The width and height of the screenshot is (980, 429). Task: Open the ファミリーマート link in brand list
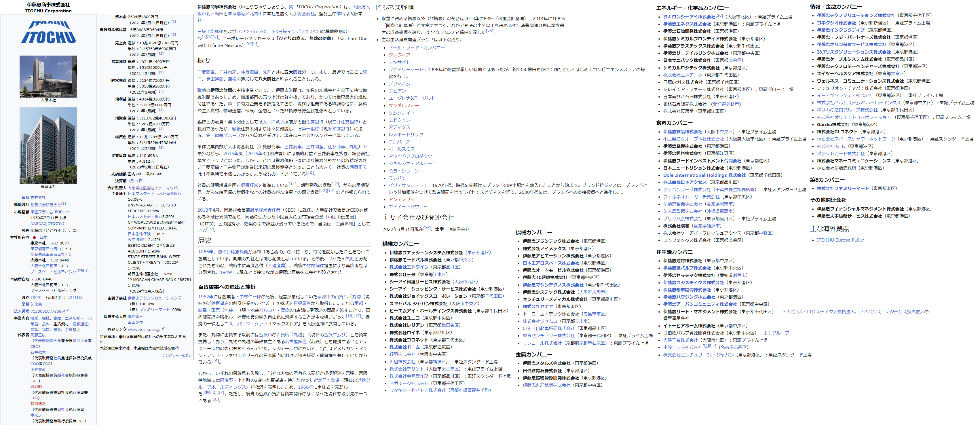tap(406, 70)
